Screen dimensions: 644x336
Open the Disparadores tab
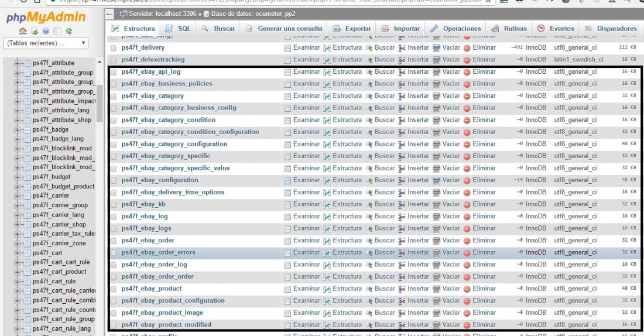pos(611,29)
